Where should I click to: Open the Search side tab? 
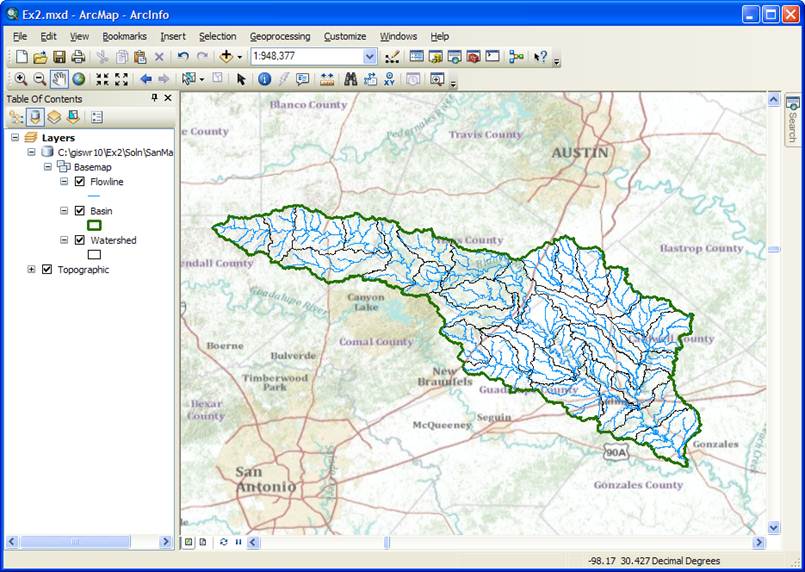point(792,121)
